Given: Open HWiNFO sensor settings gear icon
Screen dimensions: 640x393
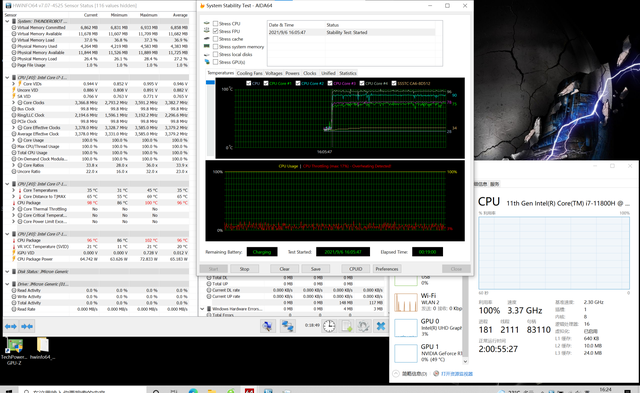Looking at the screenshot, I should point(364,326).
